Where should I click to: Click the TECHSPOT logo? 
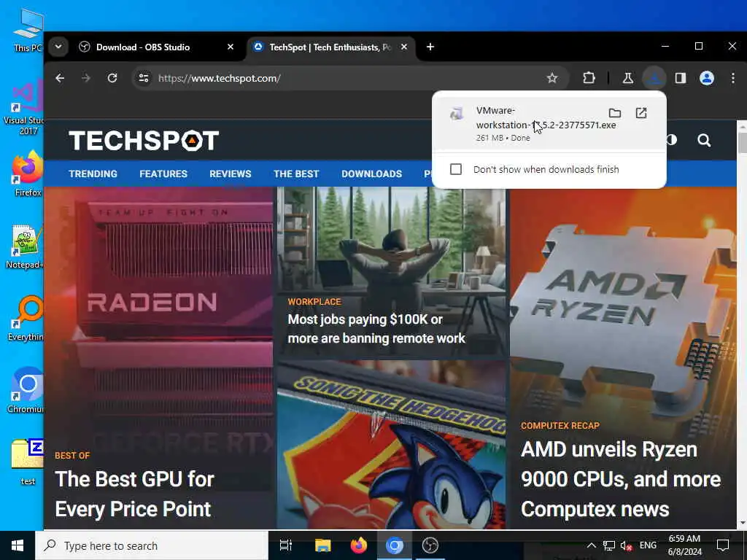pyautogui.click(x=144, y=141)
